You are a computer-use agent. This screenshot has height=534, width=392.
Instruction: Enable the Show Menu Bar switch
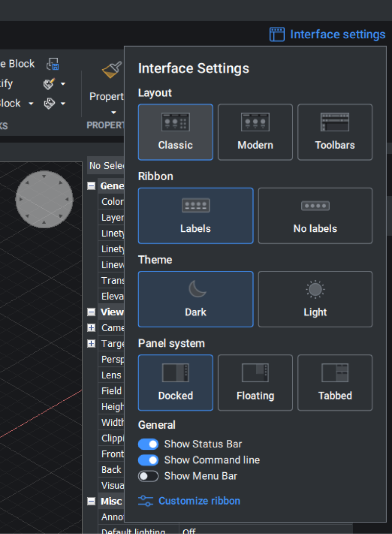click(x=148, y=476)
